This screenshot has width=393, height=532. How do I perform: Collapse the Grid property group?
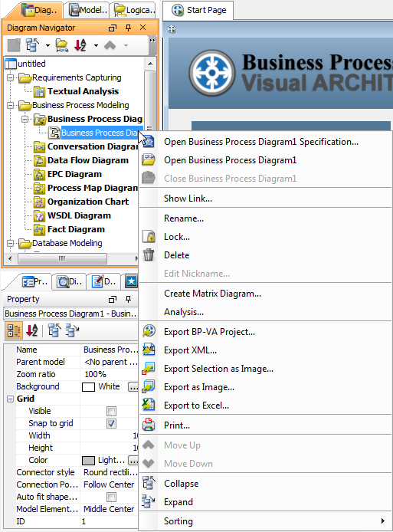[x=11, y=399]
